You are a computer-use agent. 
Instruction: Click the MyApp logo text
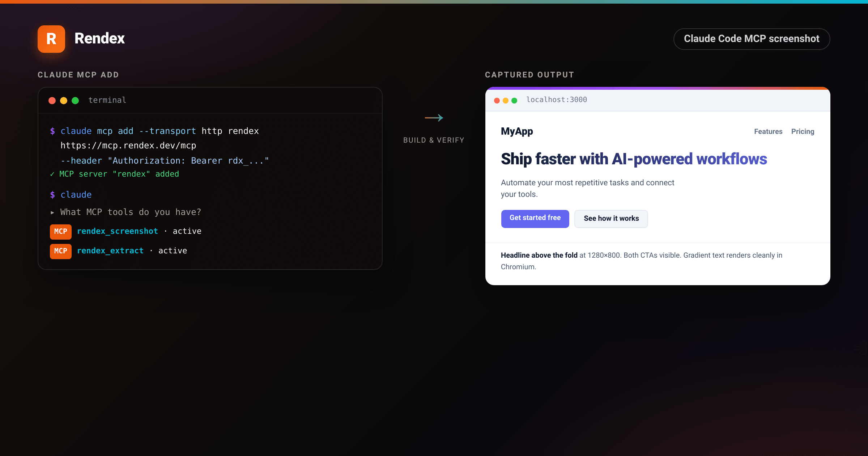tap(517, 131)
